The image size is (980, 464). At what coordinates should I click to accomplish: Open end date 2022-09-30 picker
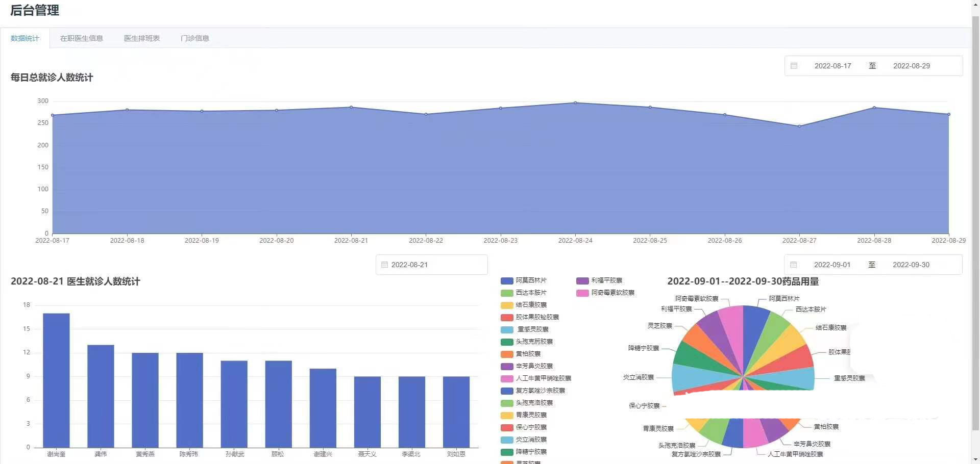point(911,265)
